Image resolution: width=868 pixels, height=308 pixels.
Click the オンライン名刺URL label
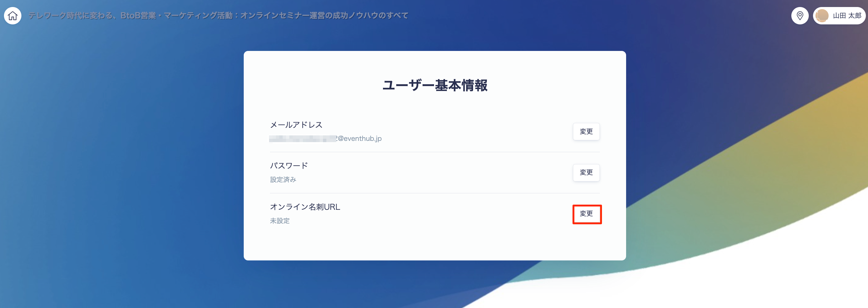305,207
